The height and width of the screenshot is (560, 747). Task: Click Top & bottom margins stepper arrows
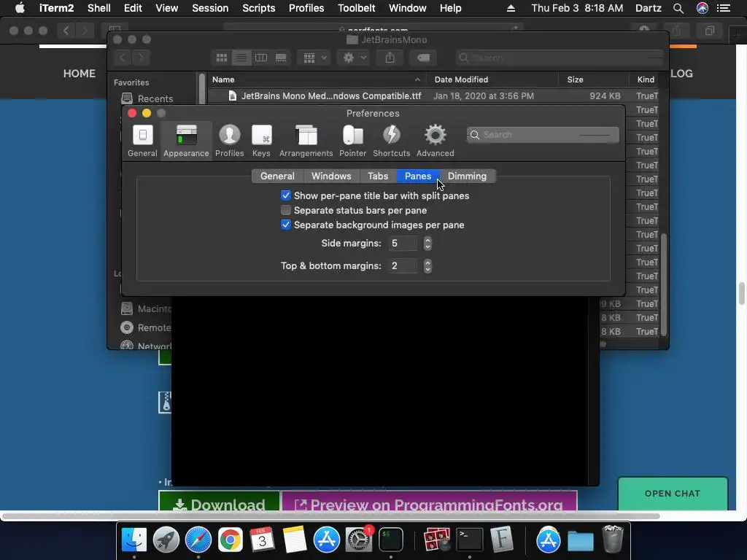point(427,265)
